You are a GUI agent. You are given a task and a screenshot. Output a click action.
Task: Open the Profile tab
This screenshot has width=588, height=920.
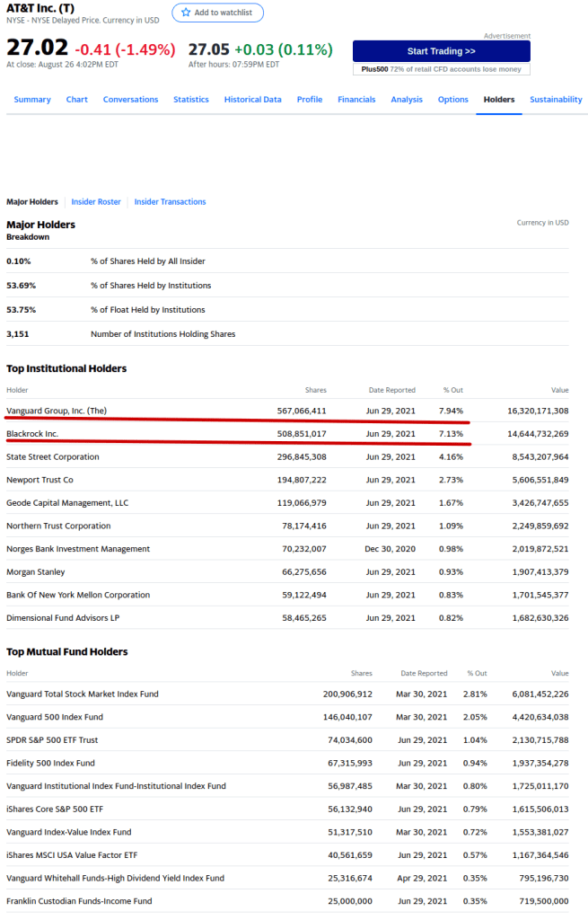coord(310,100)
